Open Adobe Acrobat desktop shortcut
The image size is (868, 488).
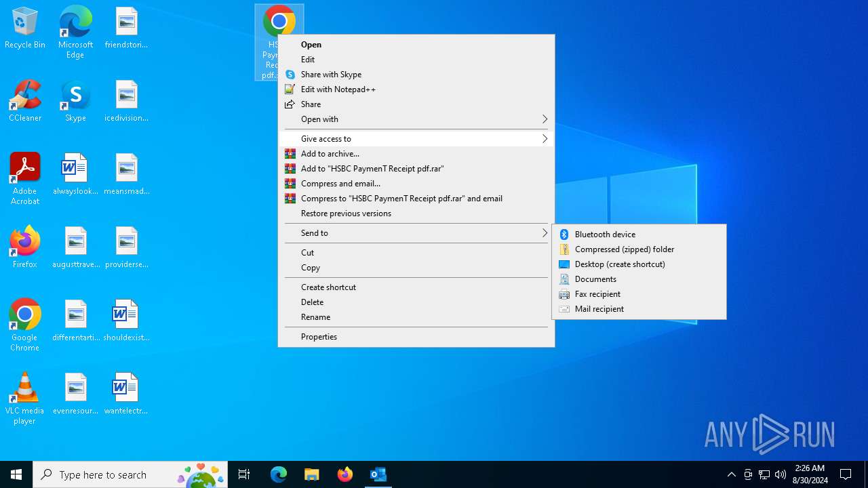[25, 179]
